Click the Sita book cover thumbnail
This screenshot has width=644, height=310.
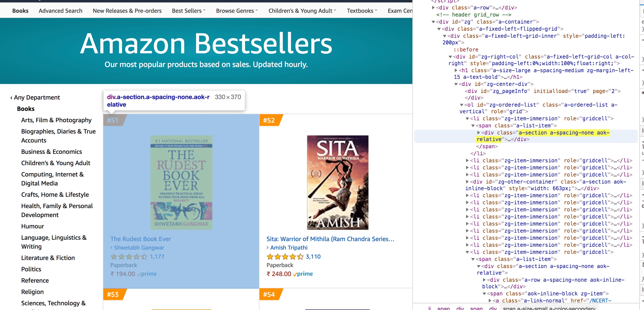click(x=337, y=182)
